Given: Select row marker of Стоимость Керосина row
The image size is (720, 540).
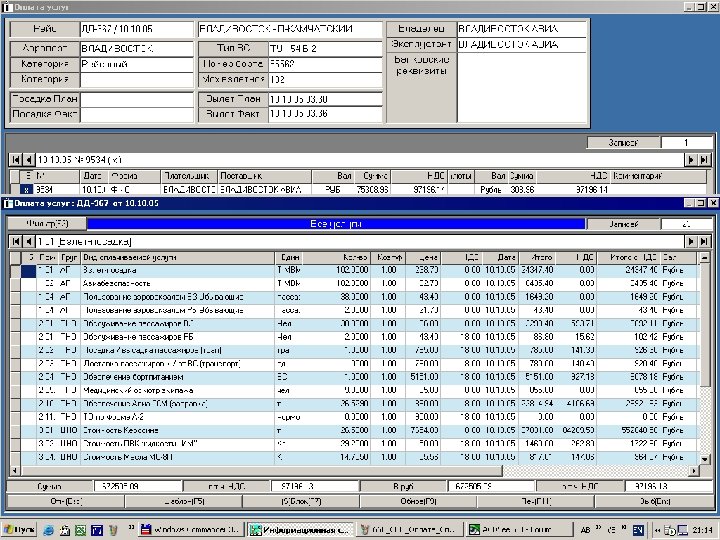Looking at the screenshot, I should (x=15, y=431).
